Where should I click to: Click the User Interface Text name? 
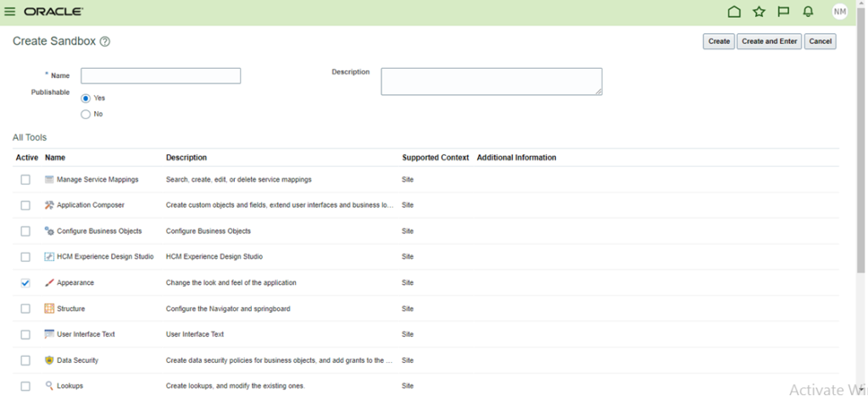[x=86, y=335]
